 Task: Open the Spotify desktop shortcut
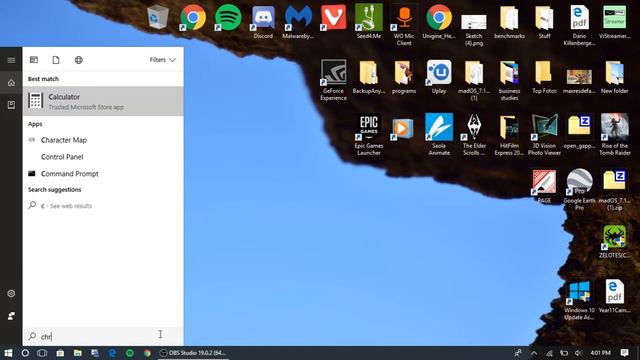coord(228,18)
